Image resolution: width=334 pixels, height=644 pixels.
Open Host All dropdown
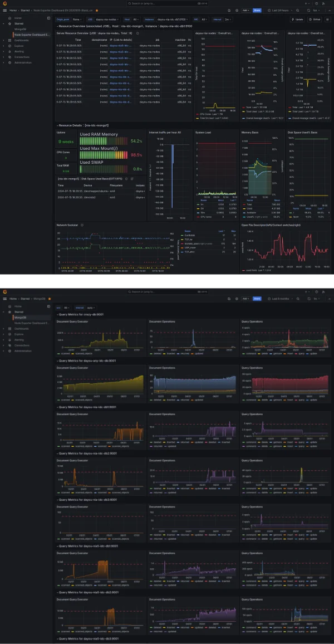tap(136, 19)
